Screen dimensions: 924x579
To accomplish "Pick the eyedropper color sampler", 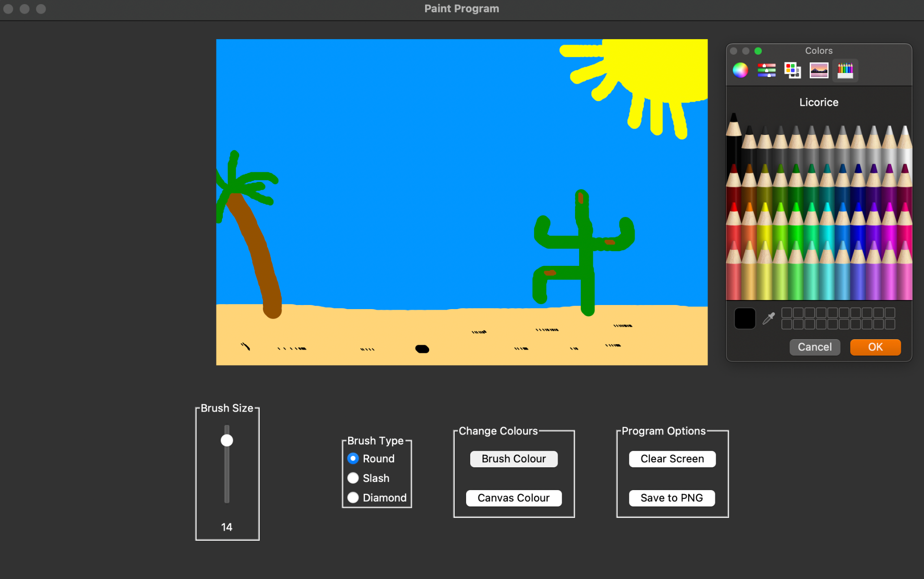I will coord(769,318).
